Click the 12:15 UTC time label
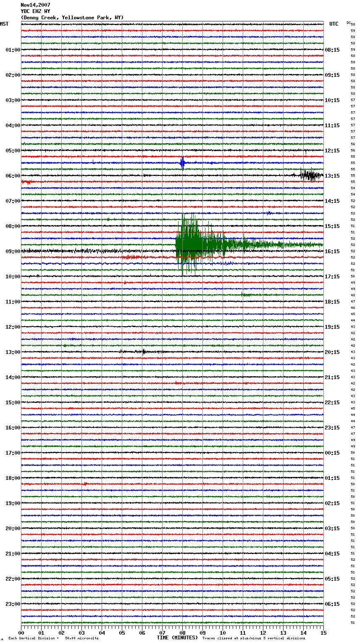The height and width of the screenshot is (644, 357). pos(332,151)
